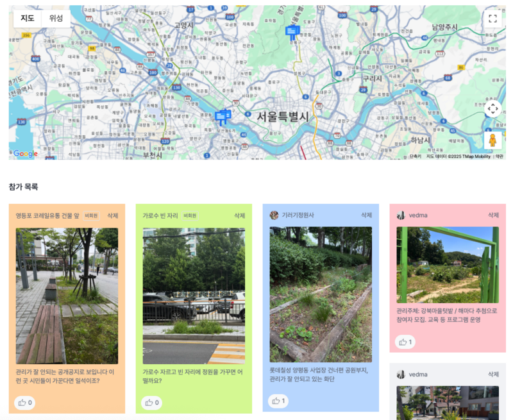Delete the 영등포 코레일유통 건물 앞 card

[113, 216]
